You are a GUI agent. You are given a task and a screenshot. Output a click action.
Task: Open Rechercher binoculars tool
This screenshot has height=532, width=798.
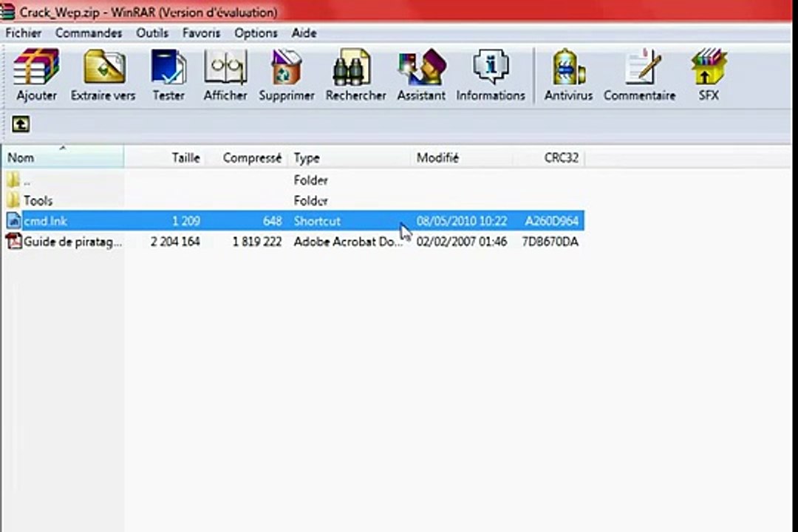[352, 67]
